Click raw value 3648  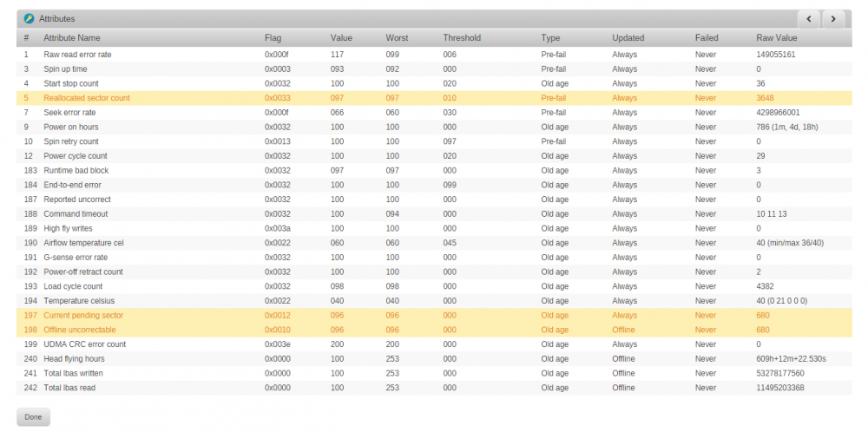[765, 98]
